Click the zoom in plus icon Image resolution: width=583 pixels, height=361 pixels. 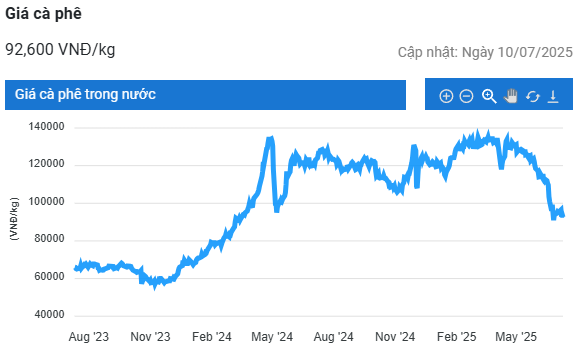(446, 96)
